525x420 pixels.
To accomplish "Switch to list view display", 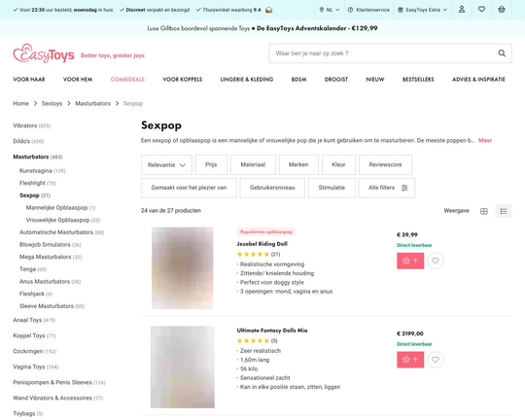I will 504,211.
